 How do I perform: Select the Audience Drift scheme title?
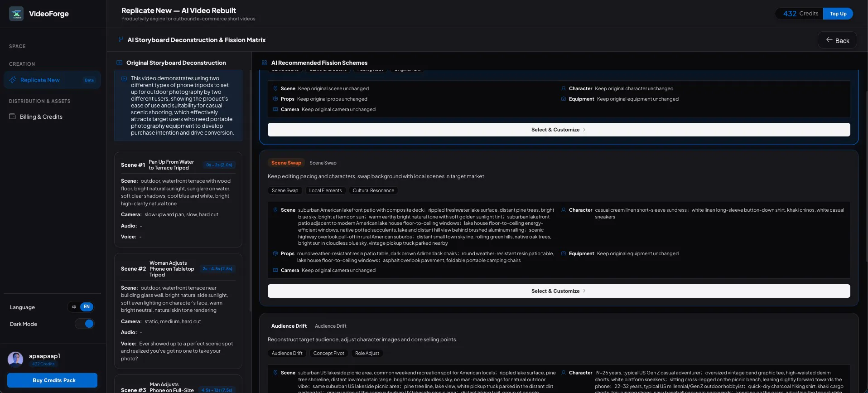[x=289, y=326]
